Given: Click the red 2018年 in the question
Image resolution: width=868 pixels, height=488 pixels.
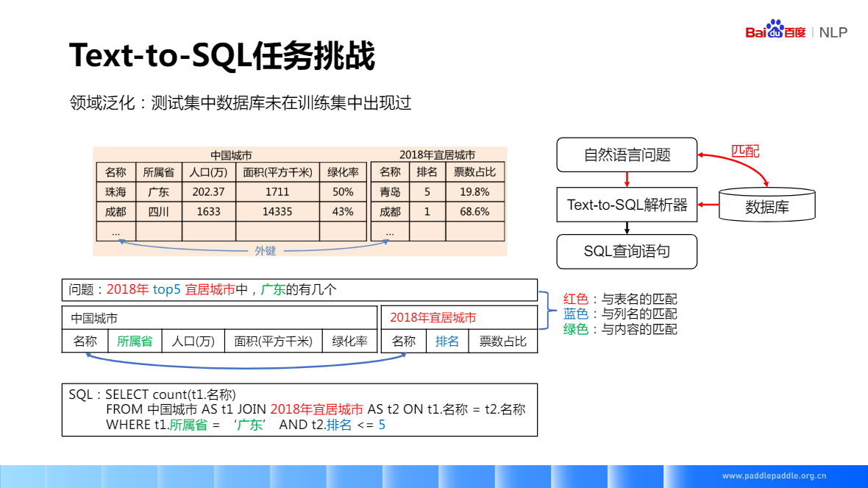Looking at the screenshot, I should pos(127,290).
